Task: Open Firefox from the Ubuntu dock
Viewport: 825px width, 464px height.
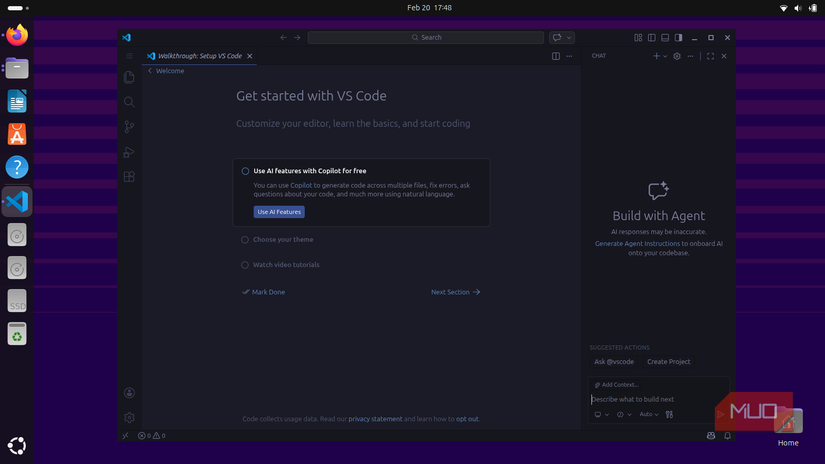Action: (17, 35)
